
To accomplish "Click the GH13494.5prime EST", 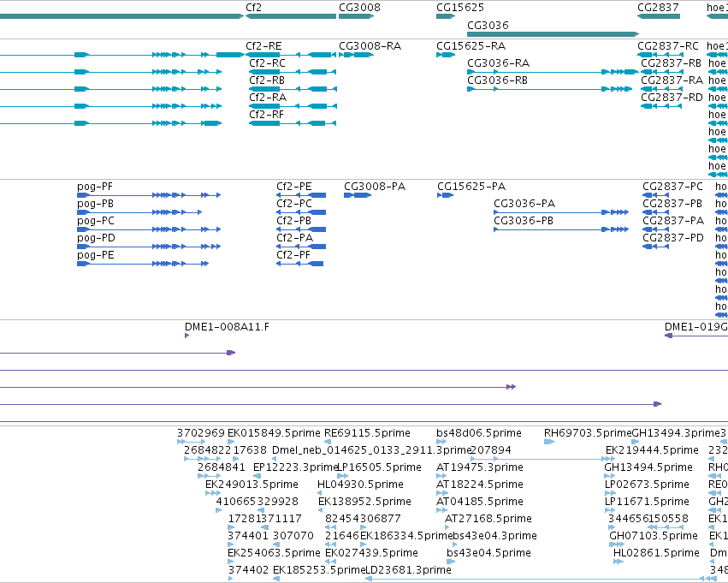I will pyautogui.click(x=610, y=476).
